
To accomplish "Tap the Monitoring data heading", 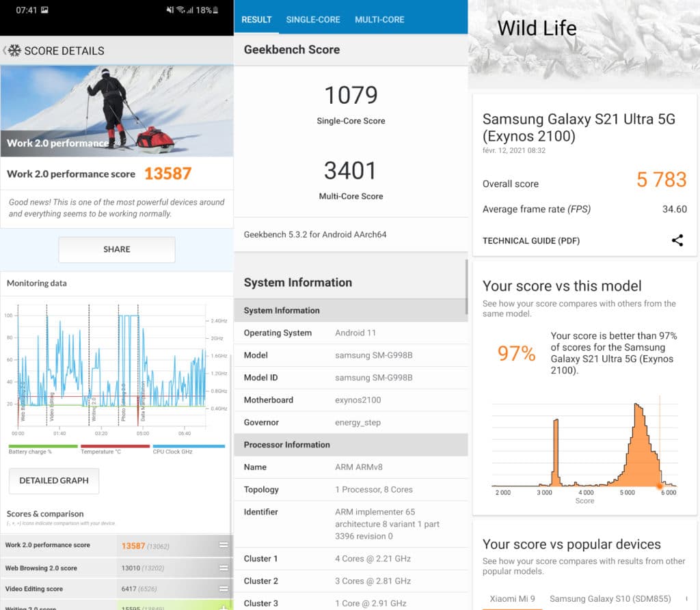I will pyautogui.click(x=37, y=283).
